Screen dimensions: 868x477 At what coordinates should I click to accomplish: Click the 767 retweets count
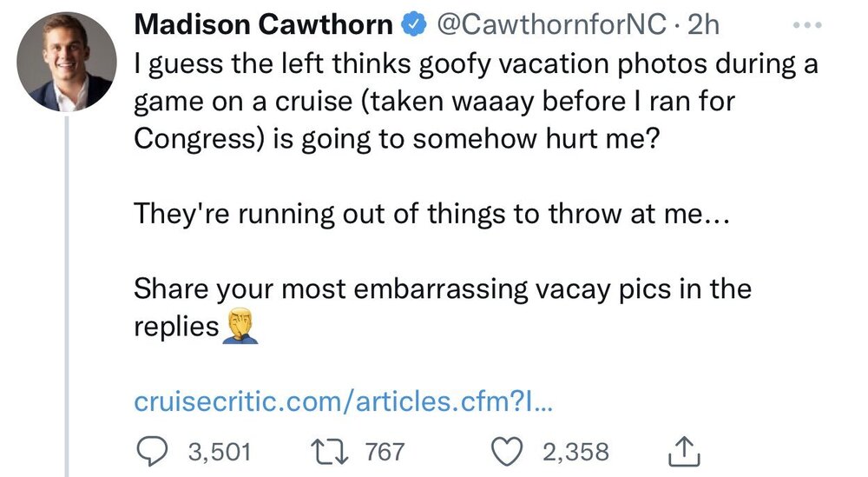tap(385, 452)
